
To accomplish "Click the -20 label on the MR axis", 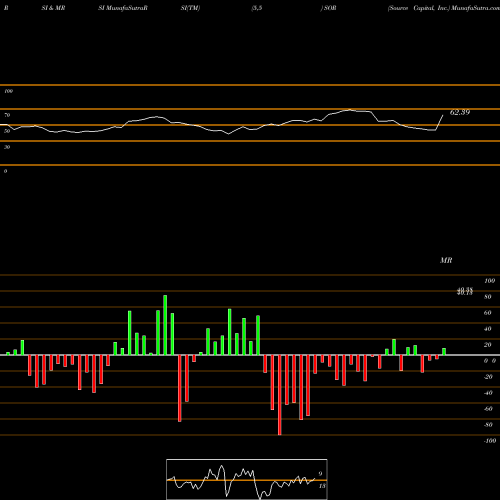I will coord(488,377).
